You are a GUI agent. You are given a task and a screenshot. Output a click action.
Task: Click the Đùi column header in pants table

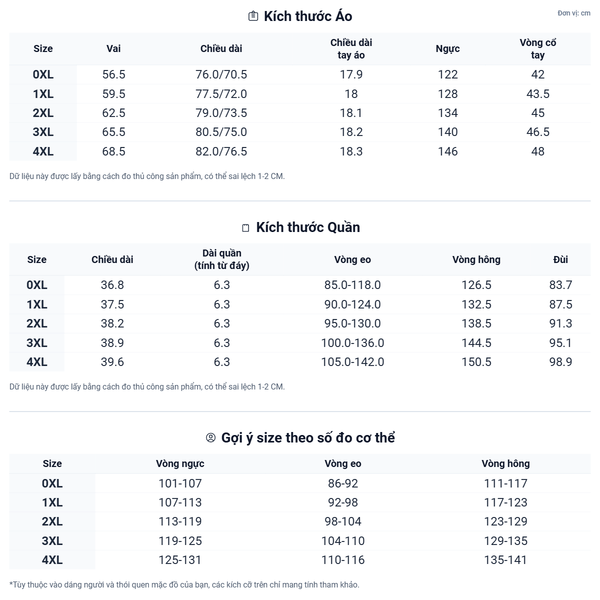click(x=561, y=260)
